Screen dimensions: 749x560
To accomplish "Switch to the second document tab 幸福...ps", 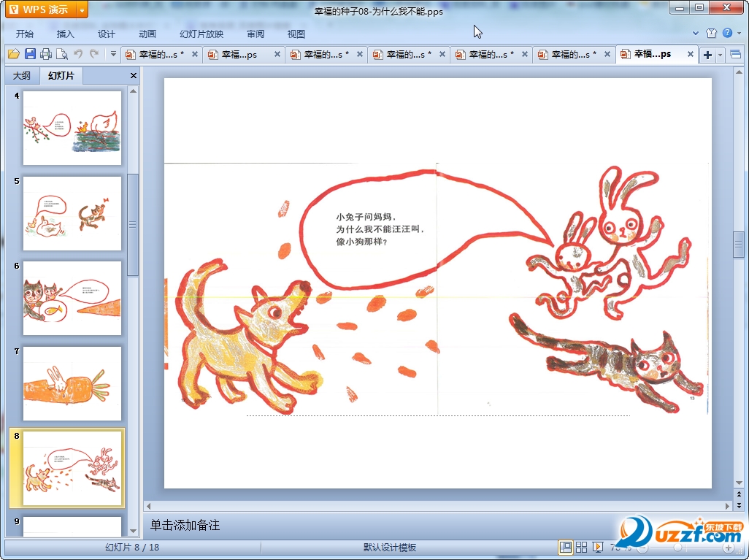I will 239,55.
